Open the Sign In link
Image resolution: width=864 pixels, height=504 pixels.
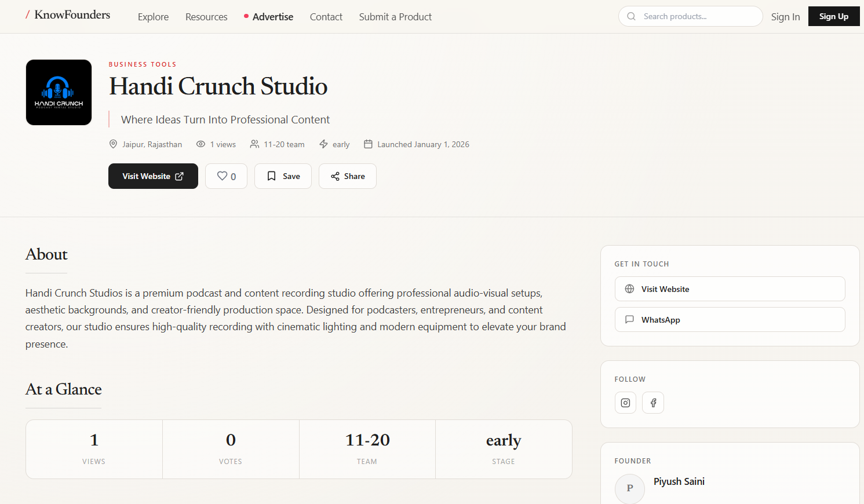(785, 17)
